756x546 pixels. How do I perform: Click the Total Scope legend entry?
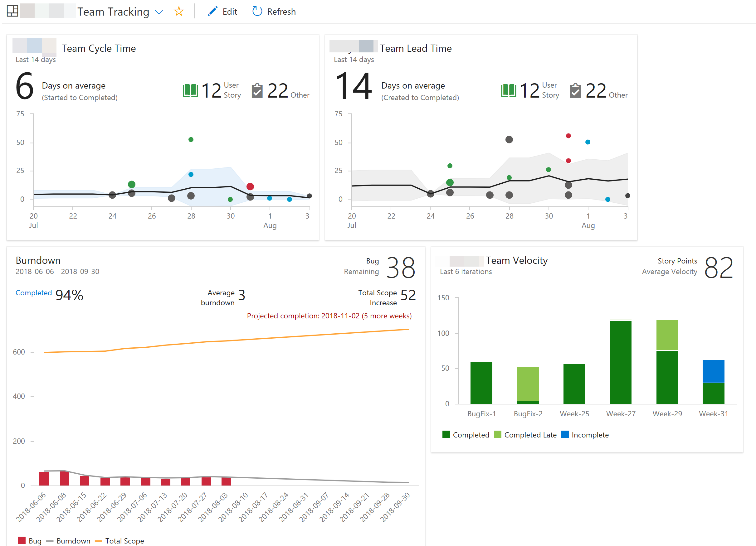tap(124, 541)
